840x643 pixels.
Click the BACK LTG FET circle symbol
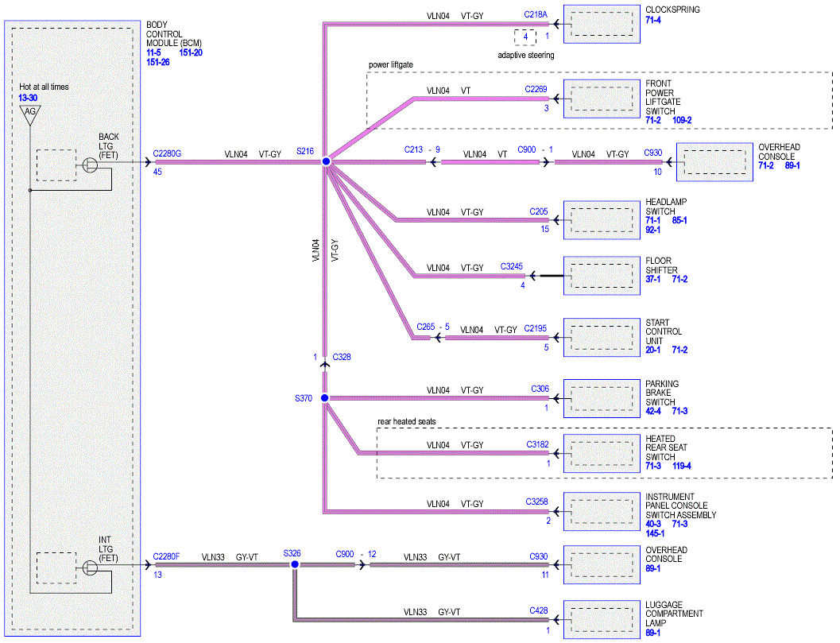(x=90, y=165)
